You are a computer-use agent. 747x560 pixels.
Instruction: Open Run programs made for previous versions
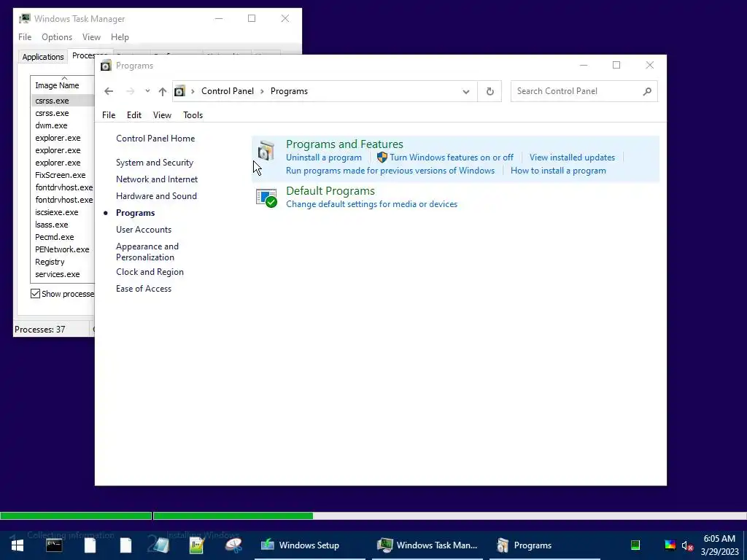point(390,171)
